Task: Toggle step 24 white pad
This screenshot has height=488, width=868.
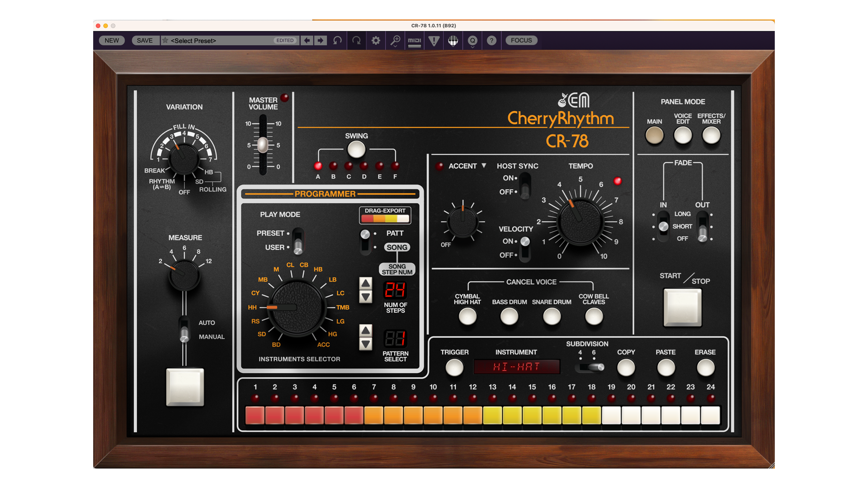Action: 711,415
